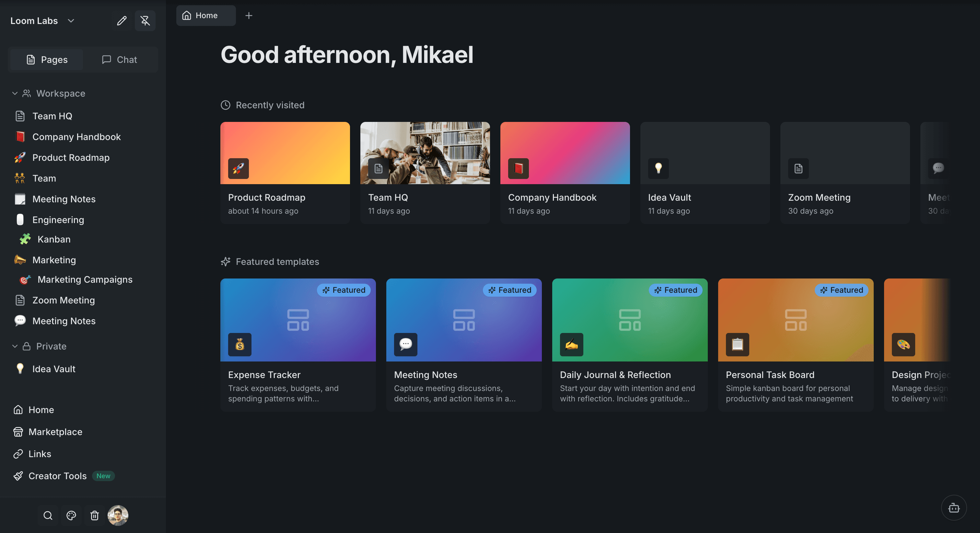Collapse the Private section
980x533 pixels.
(x=15, y=346)
